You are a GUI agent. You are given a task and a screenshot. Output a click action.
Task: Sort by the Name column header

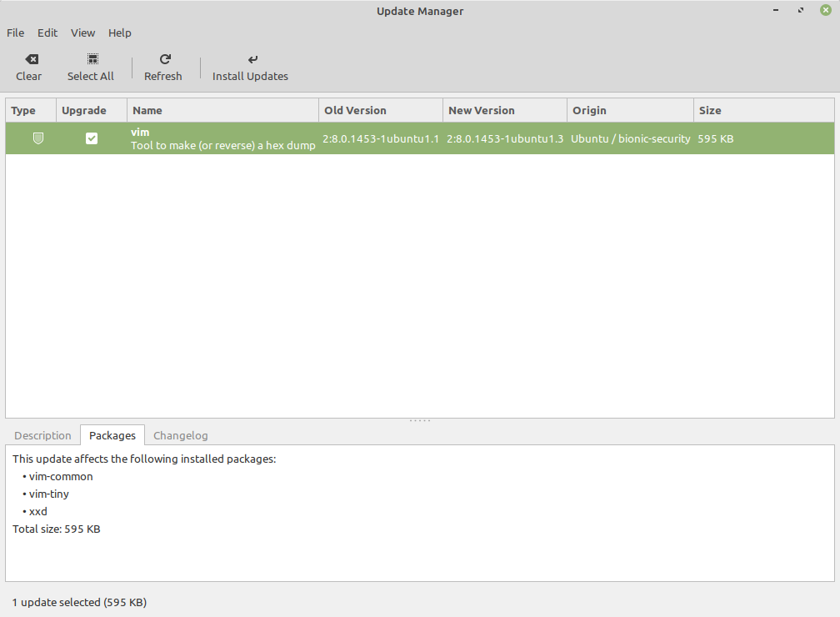coord(222,110)
